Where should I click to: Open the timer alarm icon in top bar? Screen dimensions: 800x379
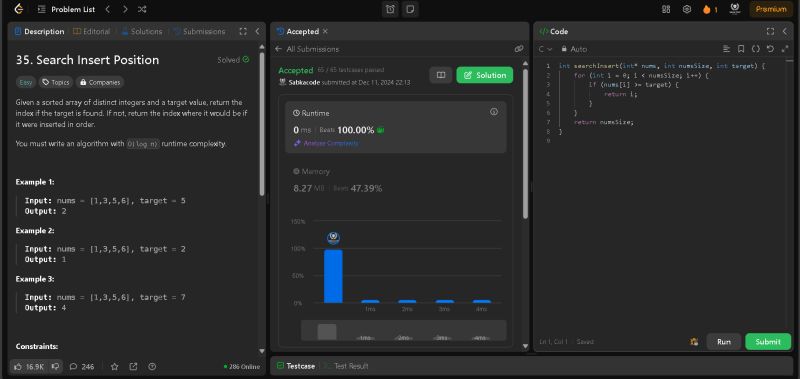[x=390, y=9]
